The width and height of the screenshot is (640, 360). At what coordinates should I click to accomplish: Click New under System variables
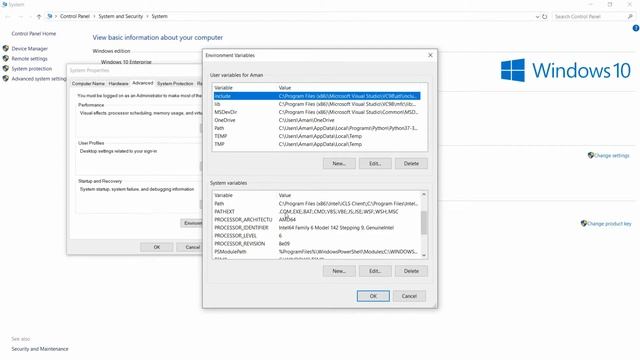pos(339,271)
